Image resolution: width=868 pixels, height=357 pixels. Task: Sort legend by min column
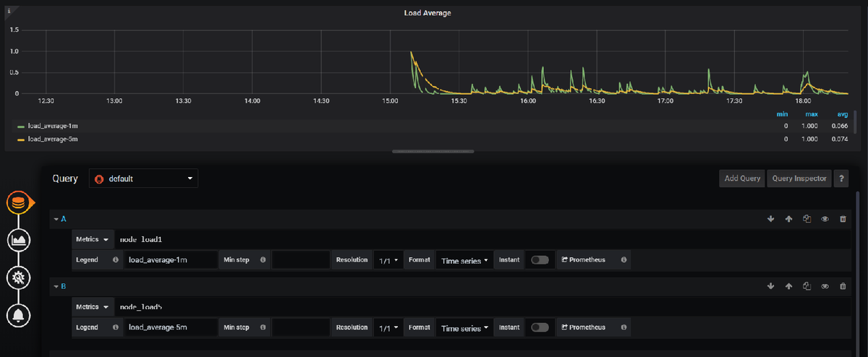coord(782,113)
